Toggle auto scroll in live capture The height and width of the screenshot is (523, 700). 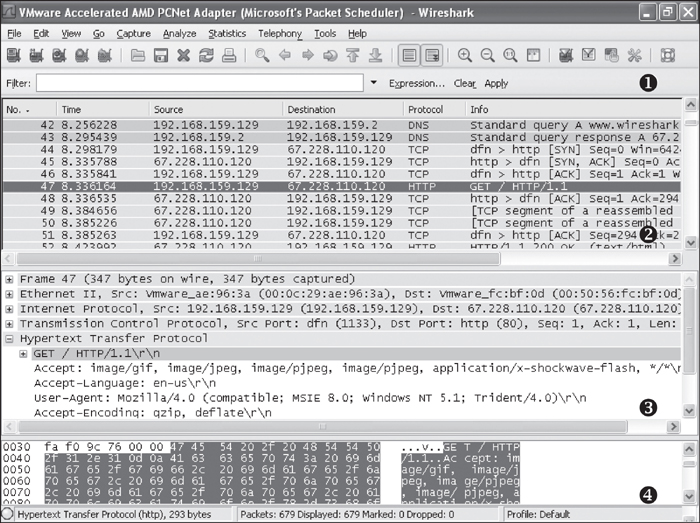pyautogui.click(x=432, y=56)
